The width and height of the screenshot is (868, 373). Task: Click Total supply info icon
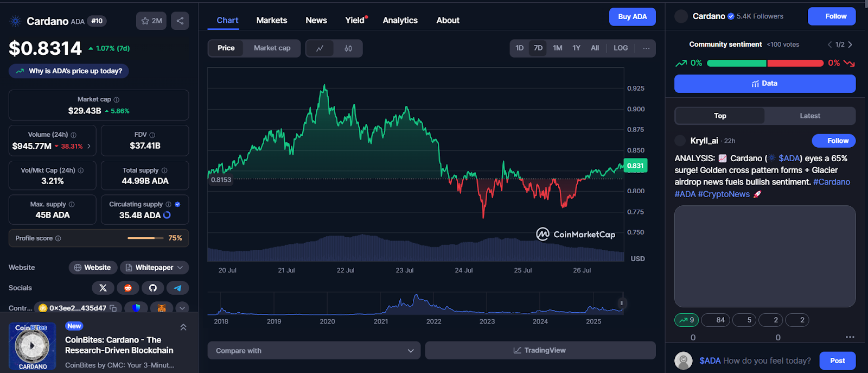tap(164, 170)
